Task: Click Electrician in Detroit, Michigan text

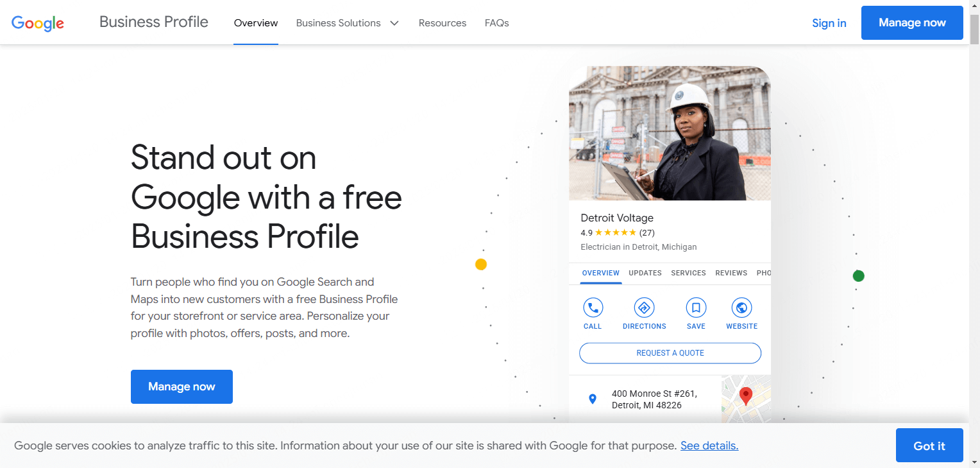Action: click(639, 247)
